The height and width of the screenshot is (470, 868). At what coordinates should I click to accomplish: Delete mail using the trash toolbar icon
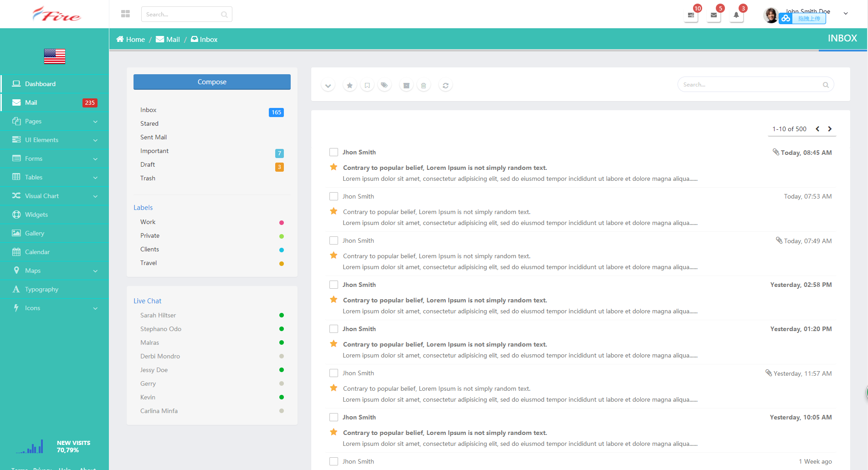point(424,86)
